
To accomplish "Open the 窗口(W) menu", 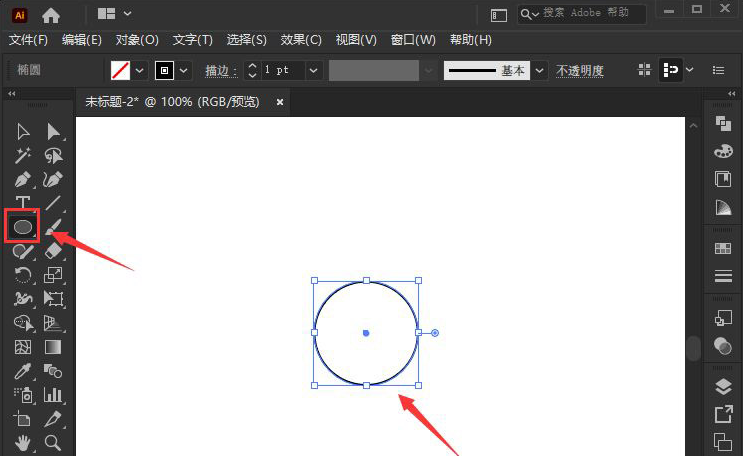I will (x=413, y=40).
